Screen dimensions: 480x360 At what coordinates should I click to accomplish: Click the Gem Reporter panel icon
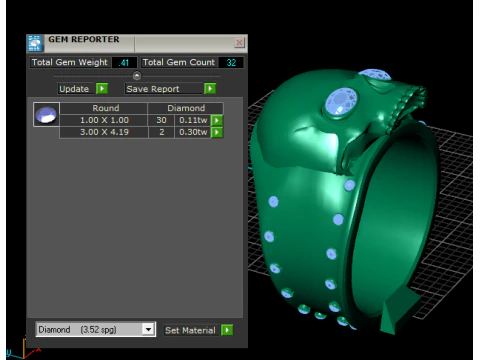pos(35,43)
